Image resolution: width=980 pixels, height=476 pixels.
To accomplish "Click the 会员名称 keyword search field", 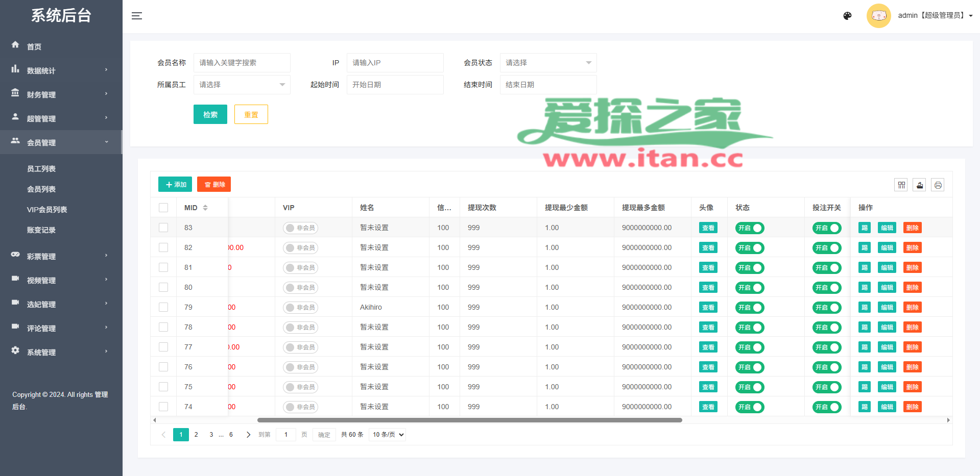I will [242, 63].
